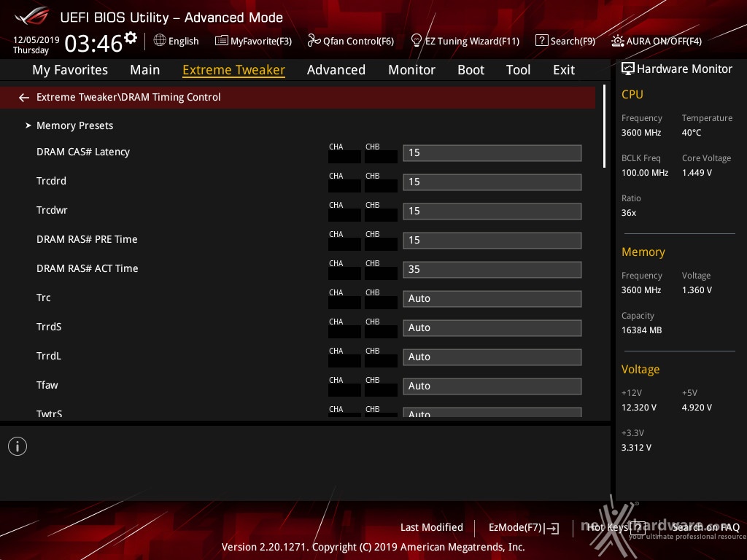Click the Ratio 36x value
Image resolution: width=747 pixels, height=560 pixels.
coord(629,213)
